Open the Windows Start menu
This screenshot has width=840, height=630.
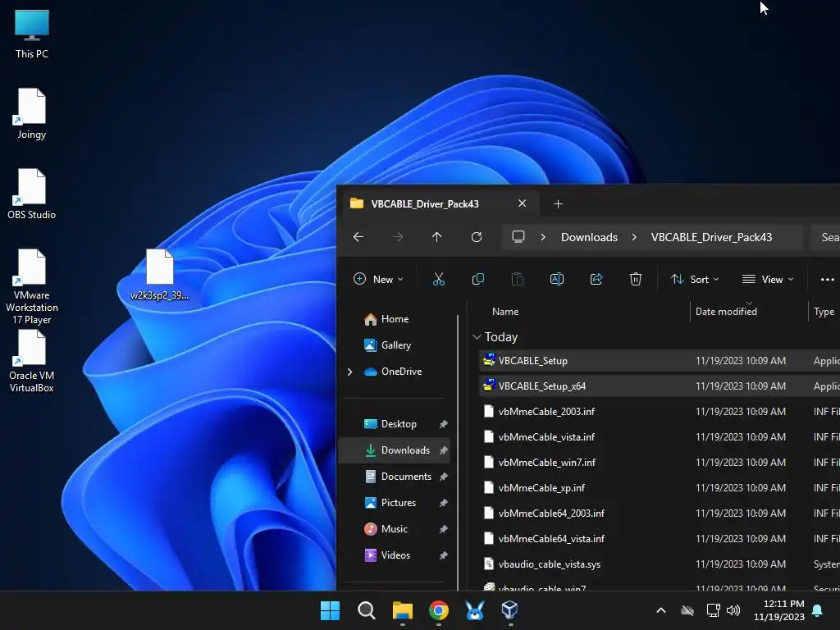point(330,610)
